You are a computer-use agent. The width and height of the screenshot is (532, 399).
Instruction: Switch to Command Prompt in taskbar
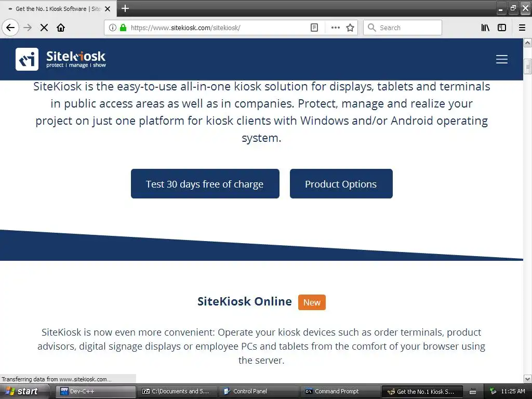click(x=340, y=391)
